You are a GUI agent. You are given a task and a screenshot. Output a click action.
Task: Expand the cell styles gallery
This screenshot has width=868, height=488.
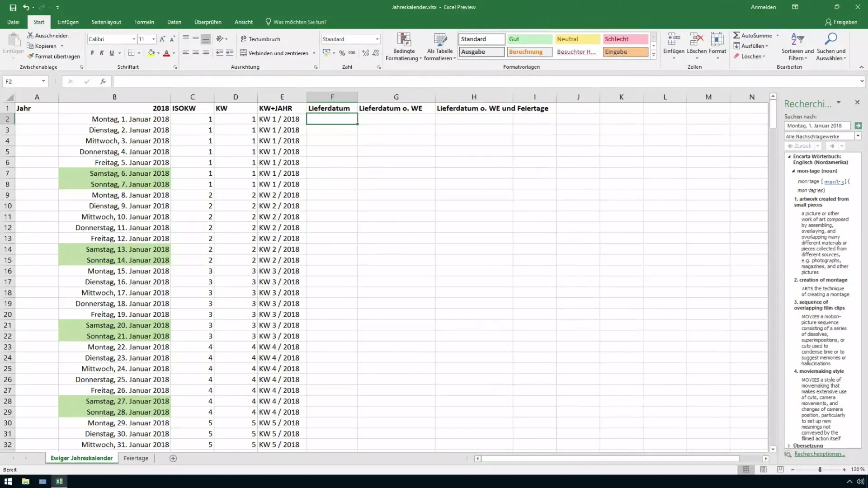coord(654,55)
